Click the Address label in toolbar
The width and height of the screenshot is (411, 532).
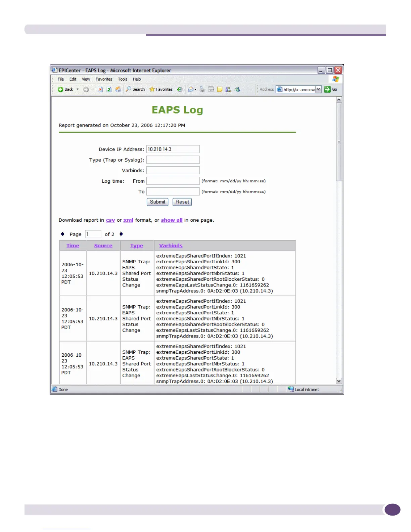point(267,89)
